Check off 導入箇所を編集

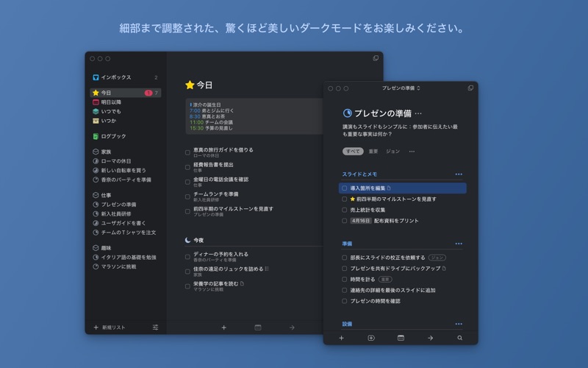click(344, 188)
